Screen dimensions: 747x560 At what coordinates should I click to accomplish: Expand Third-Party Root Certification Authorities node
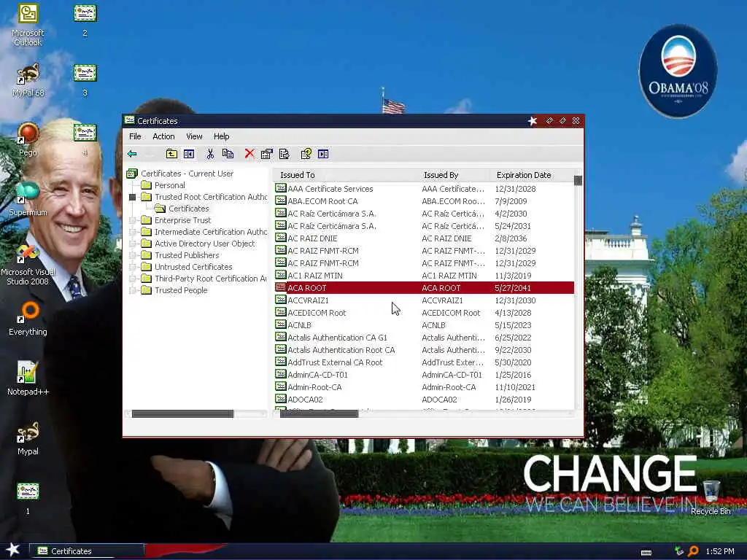pyautogui.click(x=133, y=279)
